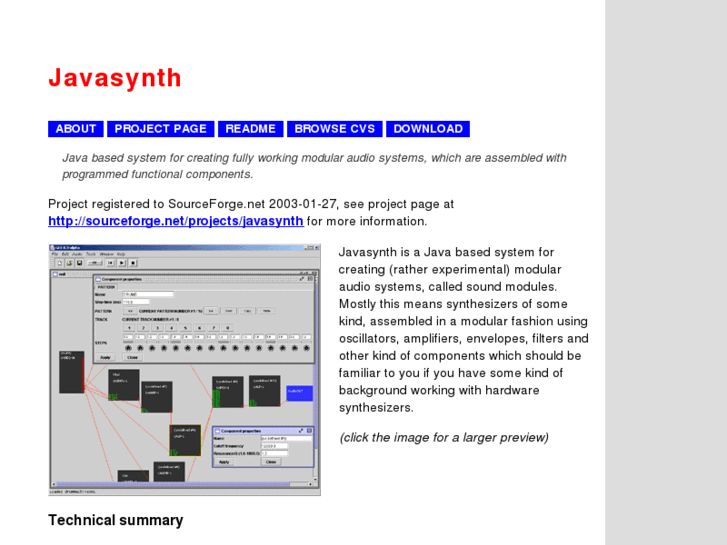Click the DOWNLOAD navigation button
The width and height of the screenshot is (727, 545).
[428, 129]
